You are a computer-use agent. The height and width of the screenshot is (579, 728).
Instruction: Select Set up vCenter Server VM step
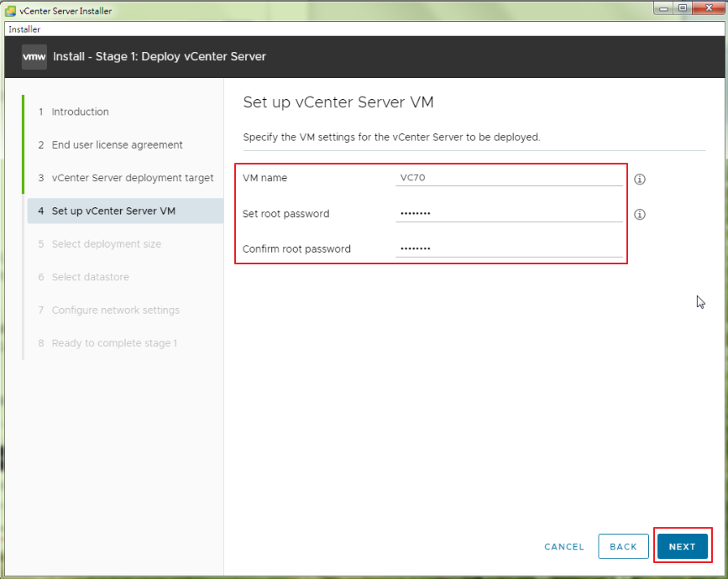point(125,211)
